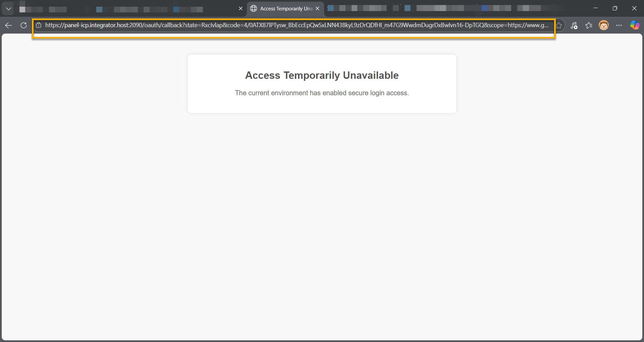The image size is (644, 342).
Task: Open the Favorites list icon
Action: click(589, 25)
